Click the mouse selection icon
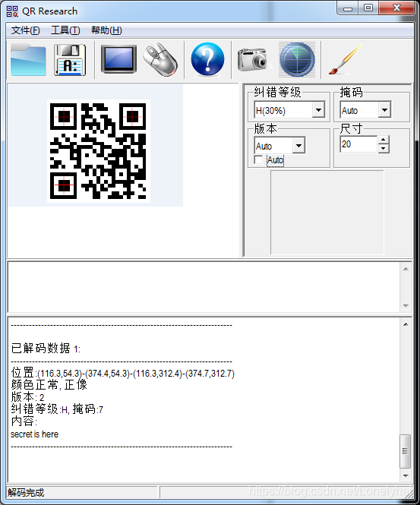Screen dimensions: 420x505 [x=160, y=59]
